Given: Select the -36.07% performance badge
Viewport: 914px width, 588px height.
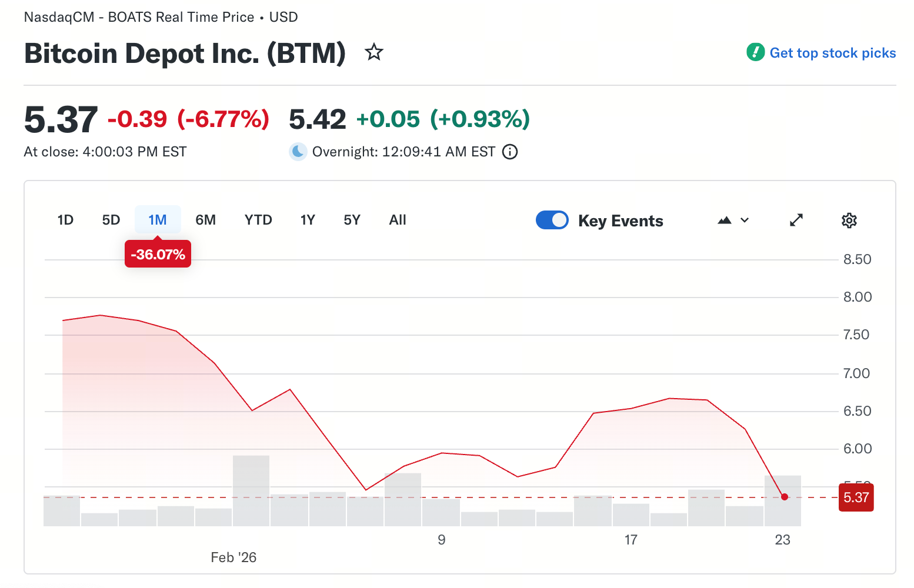Looking at the screenshot, I should [157, 253].
